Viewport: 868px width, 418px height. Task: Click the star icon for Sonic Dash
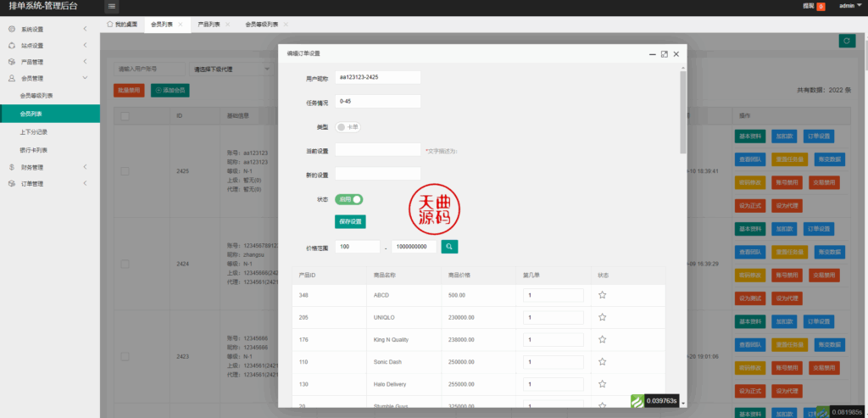coord(603,361)
